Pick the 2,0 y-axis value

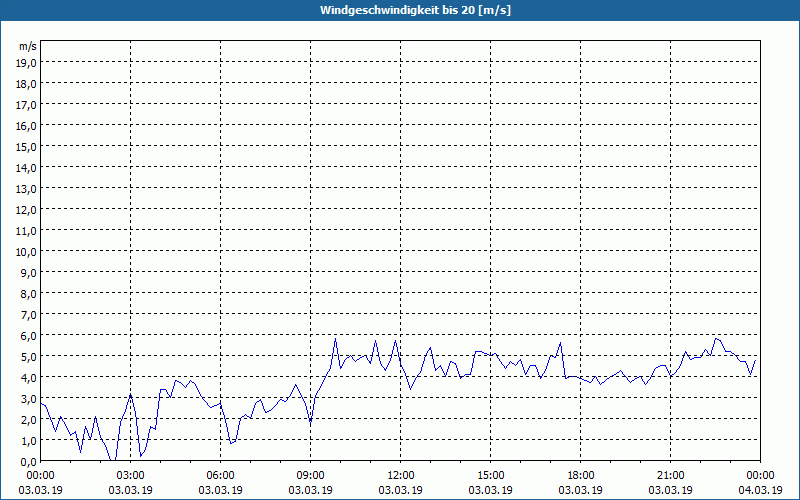(29, 420)
